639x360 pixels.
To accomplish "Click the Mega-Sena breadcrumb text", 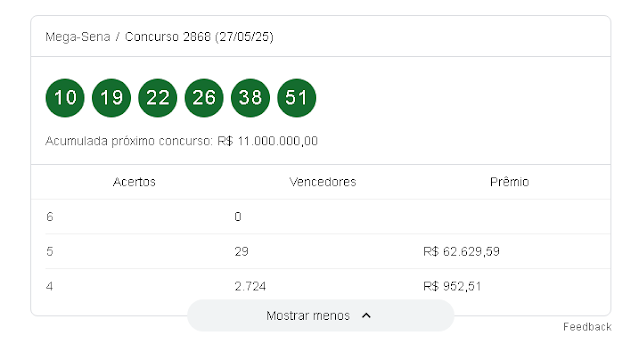I will (x=78, y=37).
